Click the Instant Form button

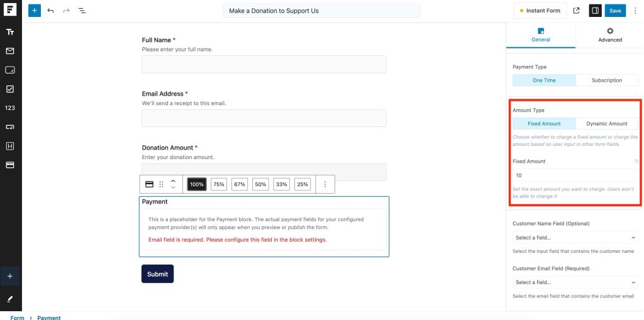(540, 11)
